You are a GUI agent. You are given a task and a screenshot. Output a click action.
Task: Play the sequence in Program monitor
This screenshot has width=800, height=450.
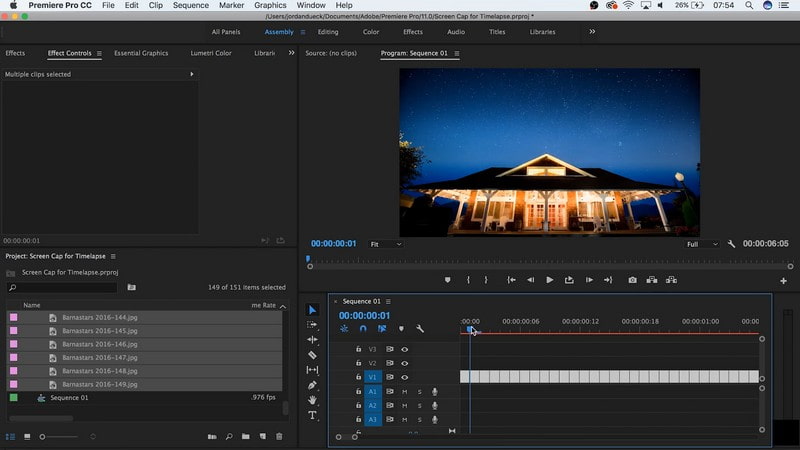[549, 280]
